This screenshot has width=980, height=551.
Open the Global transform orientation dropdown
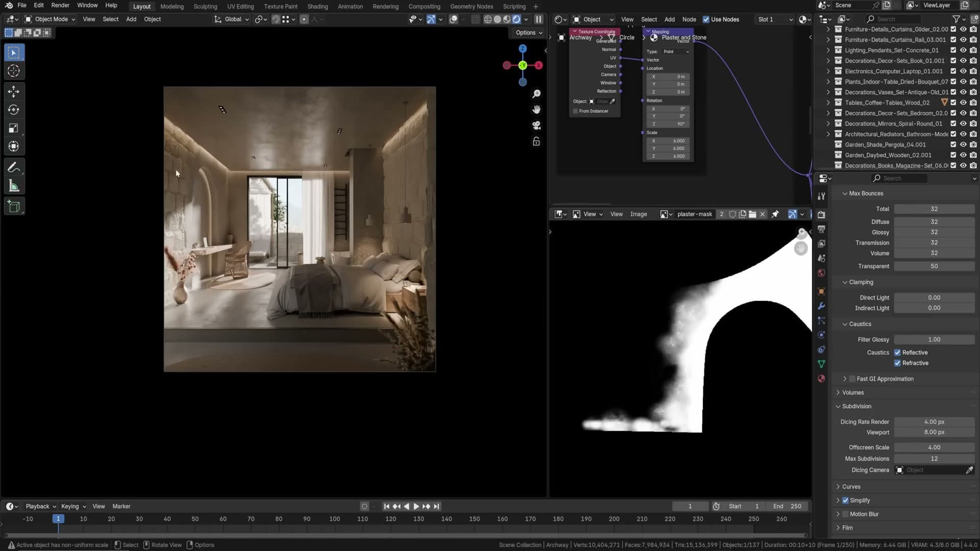[232, 19]
